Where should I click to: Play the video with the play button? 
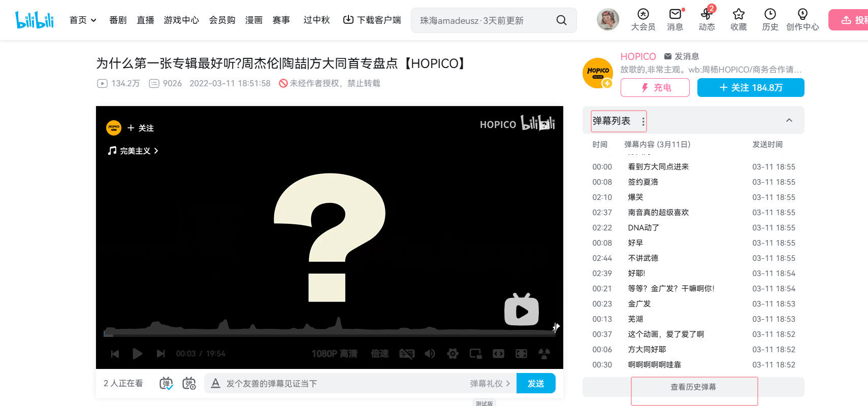pos(137,354)
